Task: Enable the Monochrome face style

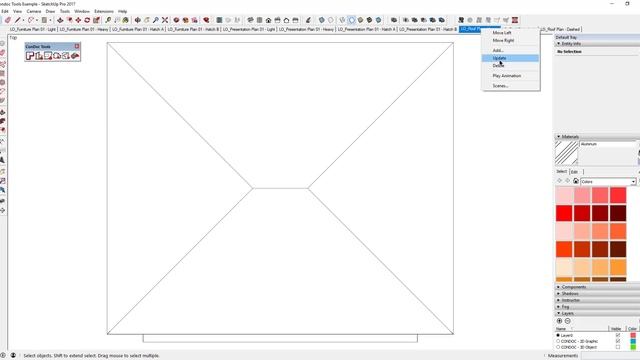Action: coord(378,20)
